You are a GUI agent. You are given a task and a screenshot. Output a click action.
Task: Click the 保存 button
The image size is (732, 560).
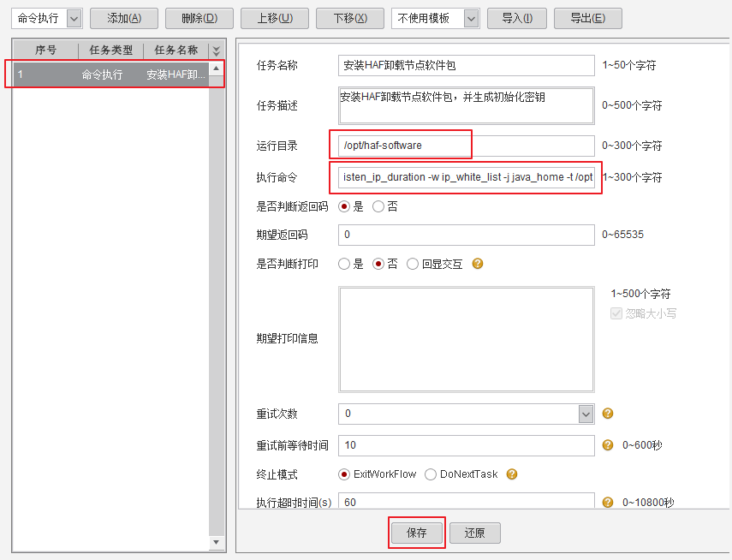tap(416, 533)
